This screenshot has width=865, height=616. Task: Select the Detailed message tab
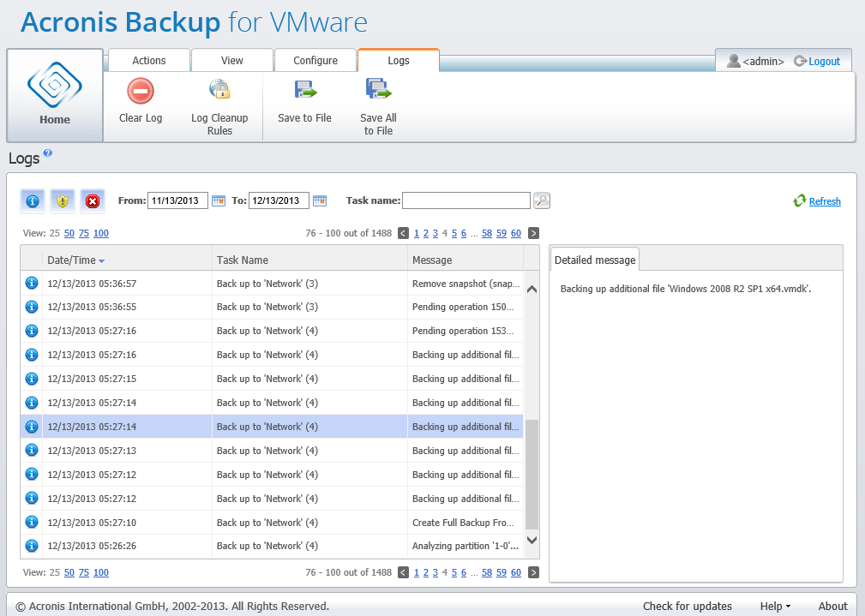[x=595, y=260]
